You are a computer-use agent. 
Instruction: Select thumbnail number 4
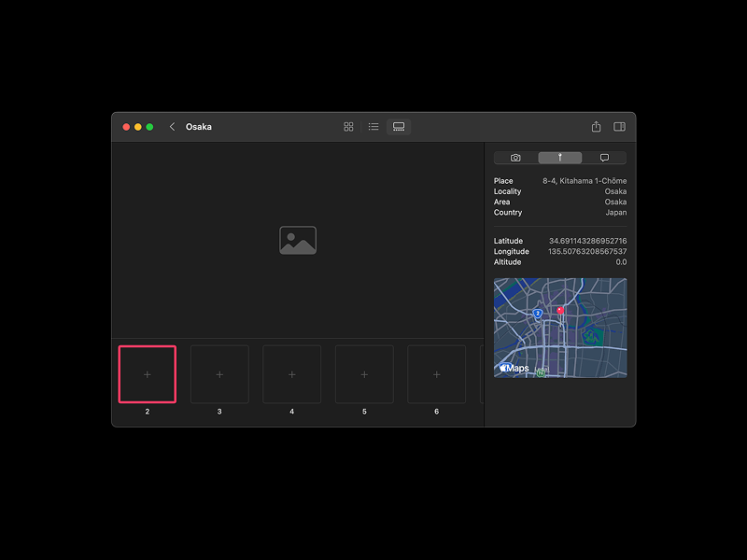pyautogui.click(x=292, y=374)
